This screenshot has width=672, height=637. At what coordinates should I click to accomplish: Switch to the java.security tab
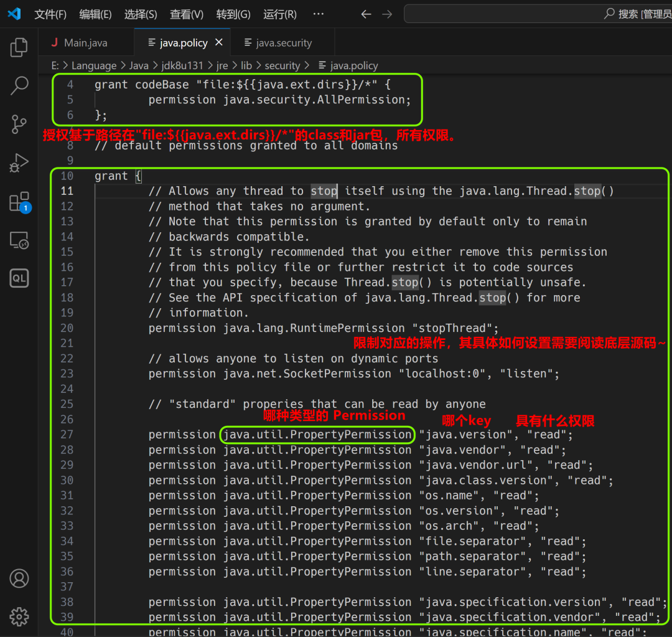(x=283, y=42)
